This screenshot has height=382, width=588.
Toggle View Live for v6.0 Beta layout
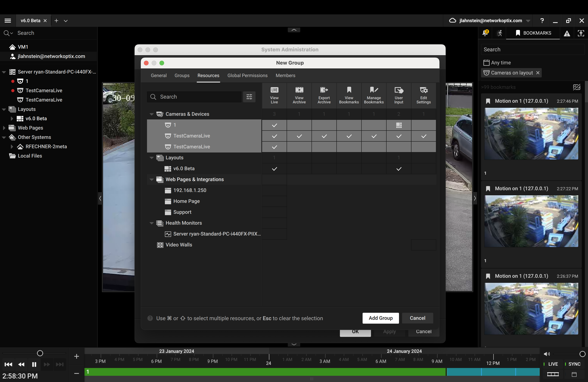pos(274,169)
